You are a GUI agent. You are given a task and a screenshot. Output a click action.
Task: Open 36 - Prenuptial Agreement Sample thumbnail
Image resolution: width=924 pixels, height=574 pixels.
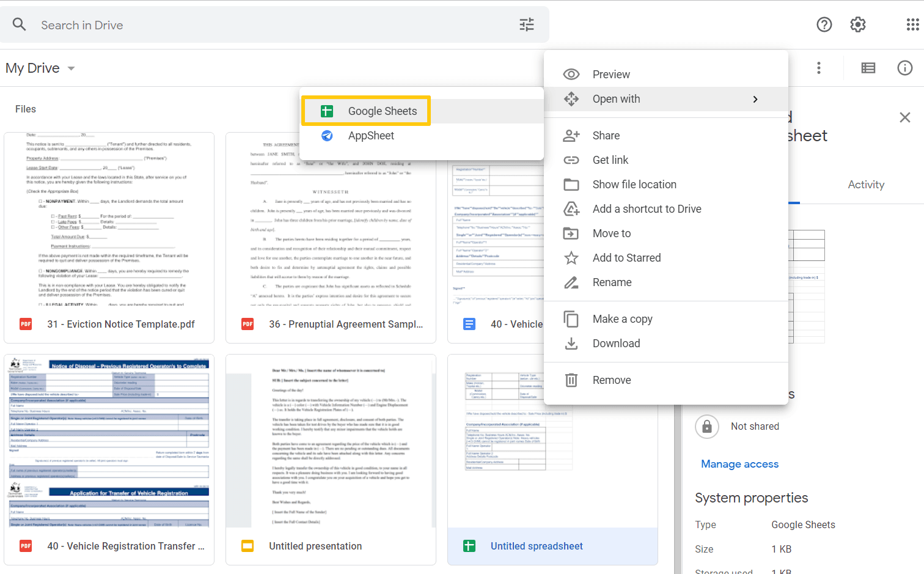331,219
